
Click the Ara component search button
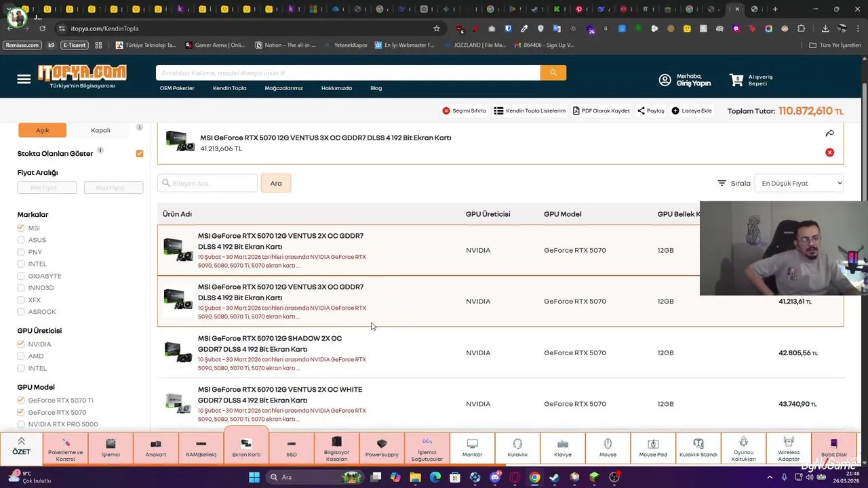pyautogui.click(x=276, y=183)
